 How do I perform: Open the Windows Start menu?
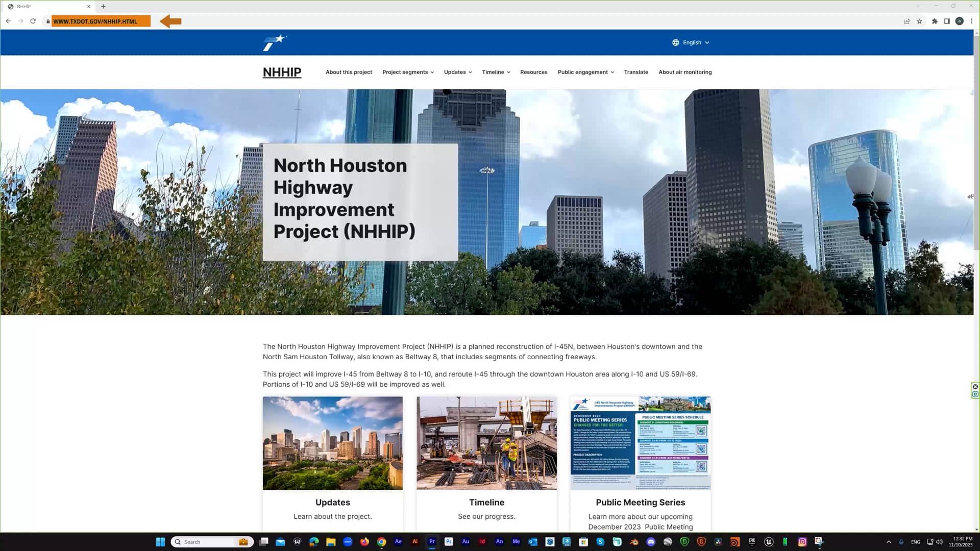[x=160, y=542]
